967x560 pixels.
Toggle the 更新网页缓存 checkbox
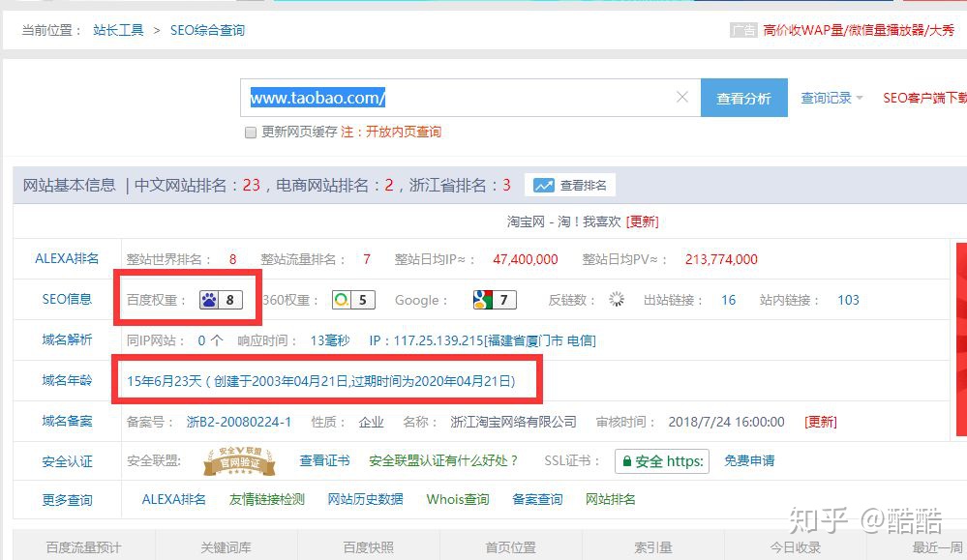click(x=251, y=133)
